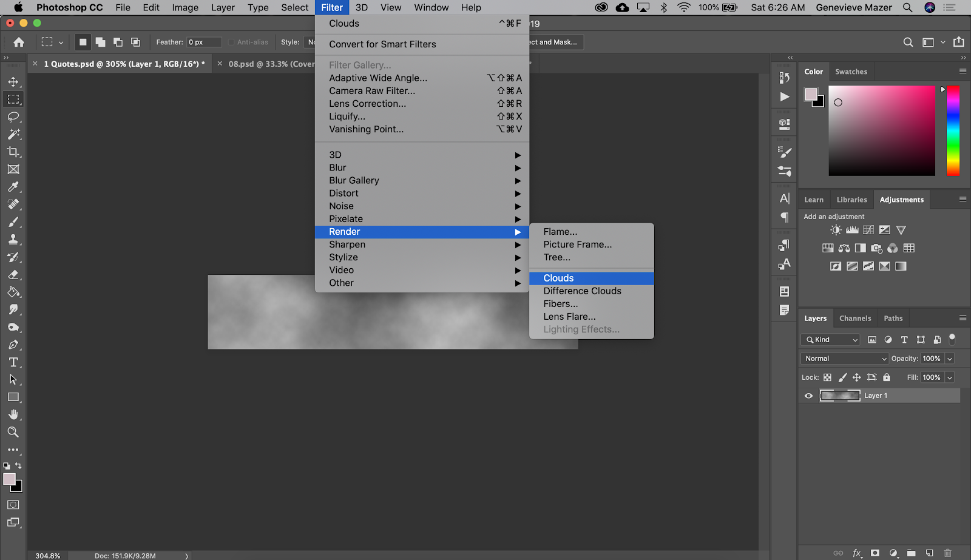Open the layer Kind filter dropdown

point(831,340)
